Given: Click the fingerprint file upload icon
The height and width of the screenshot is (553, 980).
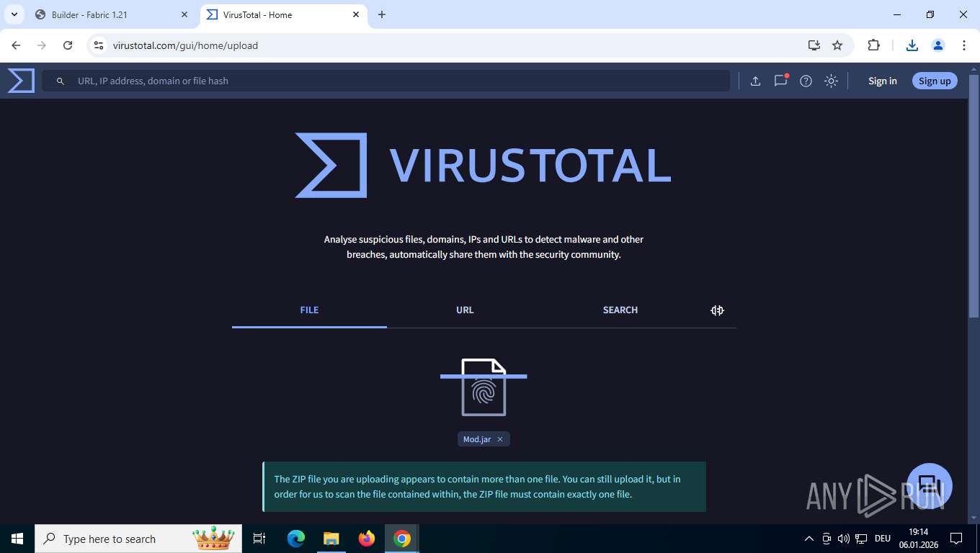Looking at the screenshot, I should [484, 387].
